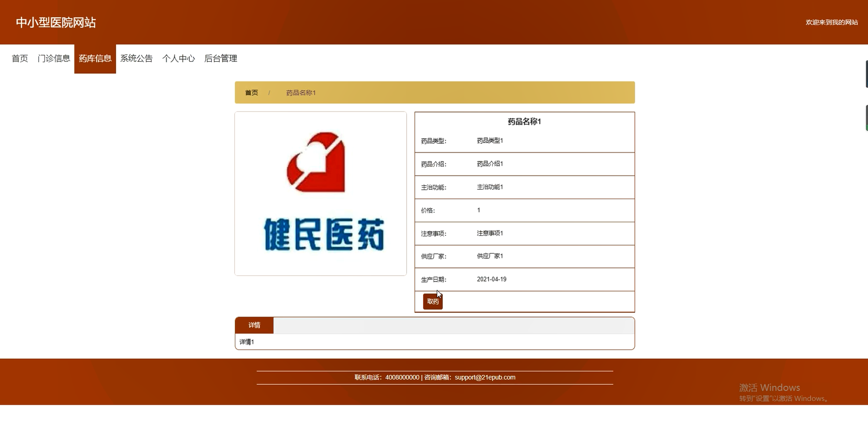Go to 门诊信息 in the navigation bar
This screenshot has width=868, height=423.
coord(53,59)
